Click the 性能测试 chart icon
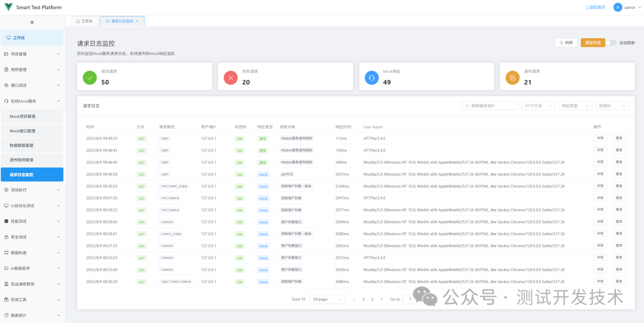 tap(6, 221)
